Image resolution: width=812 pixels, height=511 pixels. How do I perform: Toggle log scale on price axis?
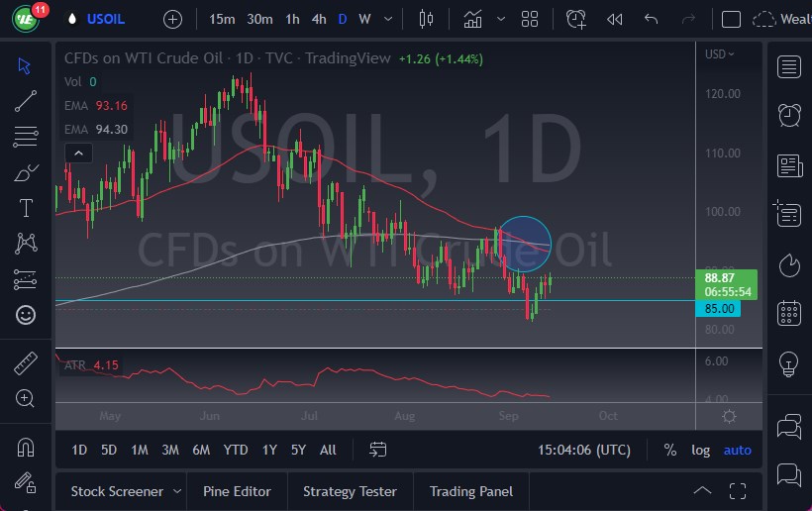pyautogui.click(x=700, y=450)
